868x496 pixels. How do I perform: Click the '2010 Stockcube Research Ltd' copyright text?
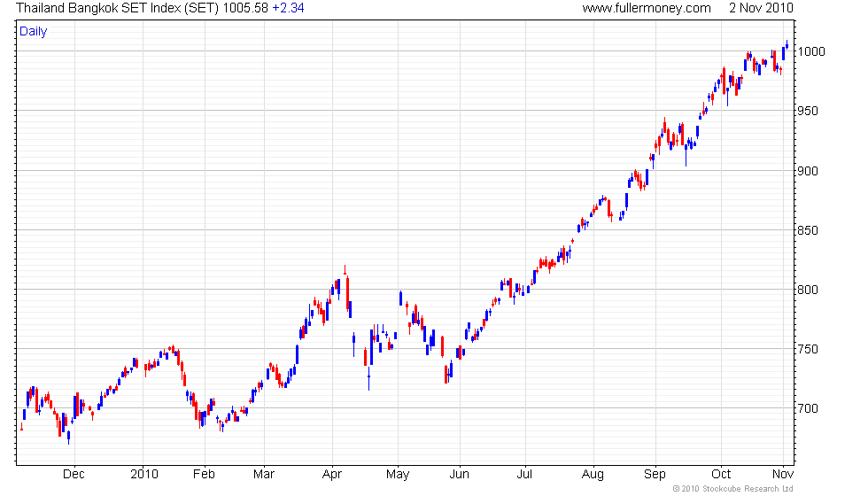[733, 489]
